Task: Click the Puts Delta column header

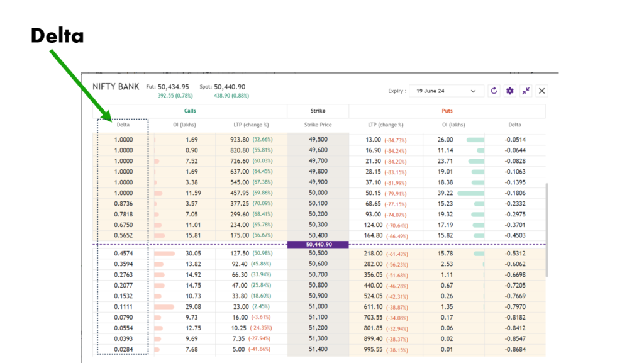Action: click(x=514, y=125)
